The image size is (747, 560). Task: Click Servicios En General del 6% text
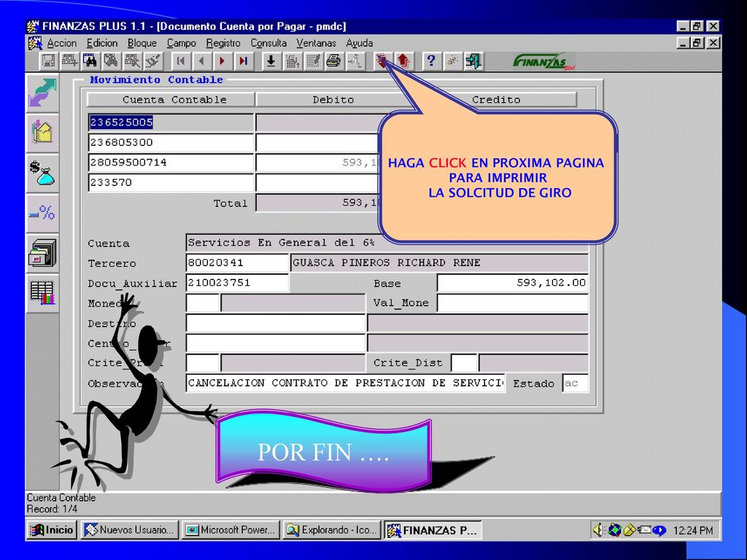pyautogui.click(x=281, y=243)
